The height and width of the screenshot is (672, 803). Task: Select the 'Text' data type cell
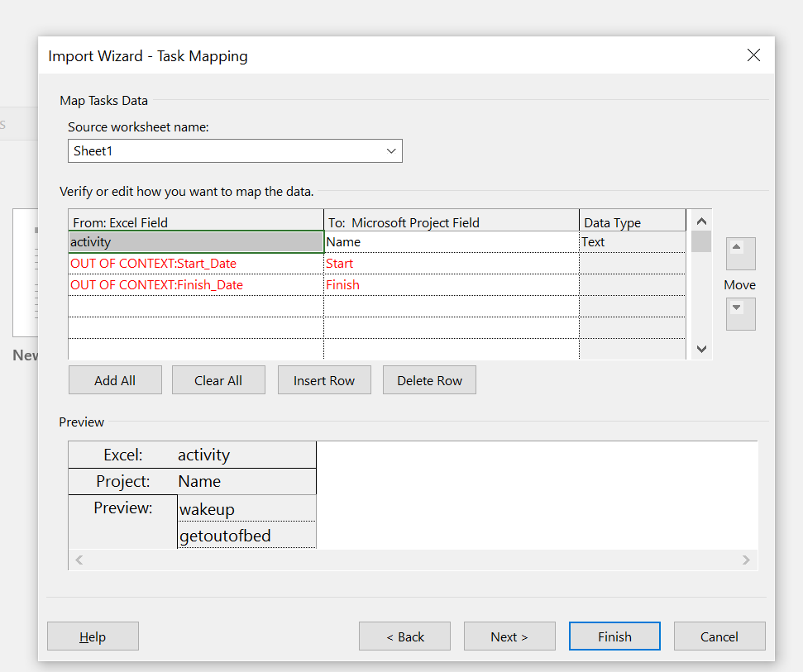pos(633,242)
